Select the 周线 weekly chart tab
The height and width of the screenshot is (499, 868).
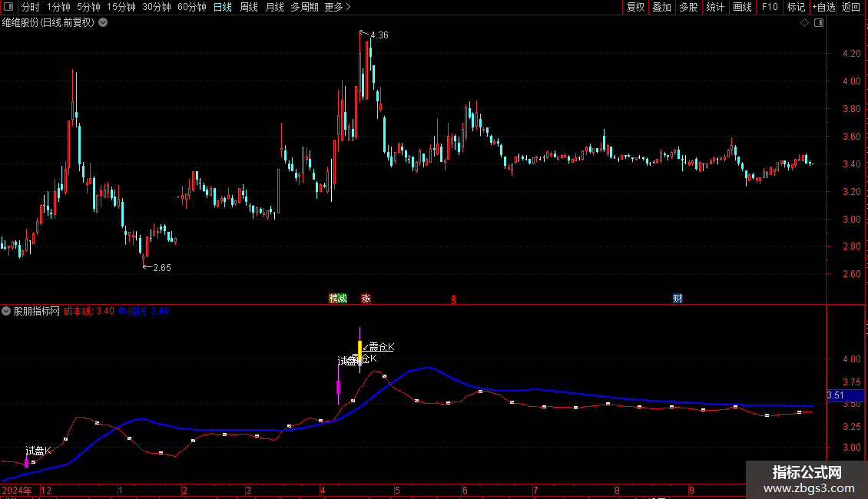pyautogui.click(x=249, y=7)
